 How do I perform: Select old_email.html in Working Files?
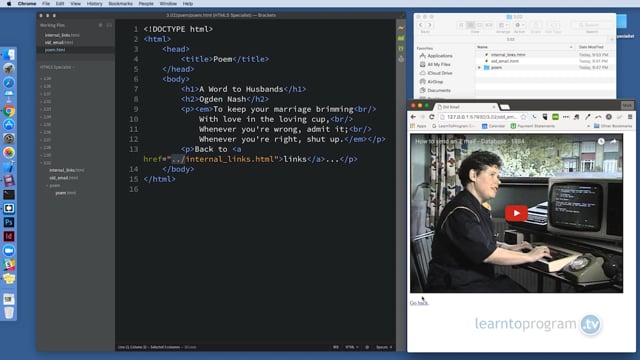[59, 42]
